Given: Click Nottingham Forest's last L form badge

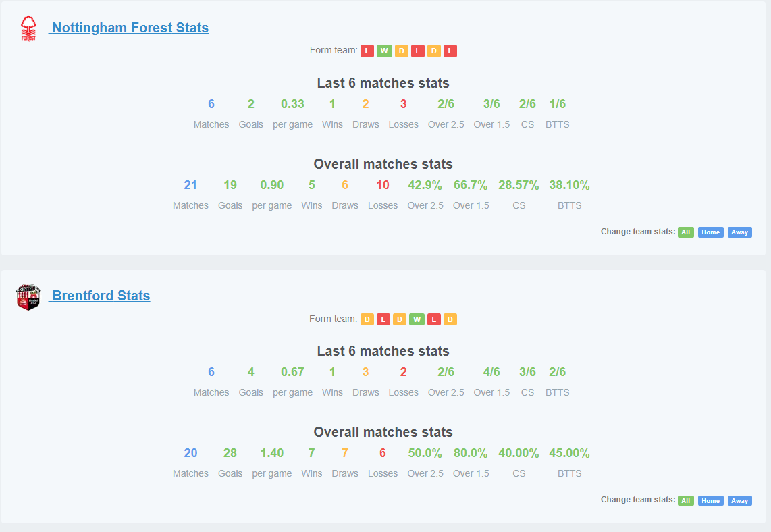Looking at the screenshot, I should point(450,51).
